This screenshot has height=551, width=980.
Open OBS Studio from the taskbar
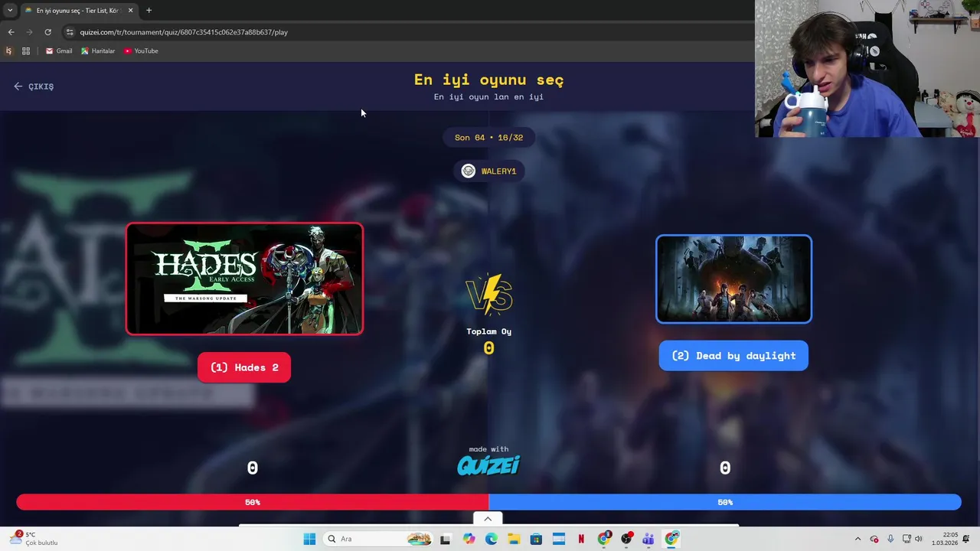[x=626, y=539]
